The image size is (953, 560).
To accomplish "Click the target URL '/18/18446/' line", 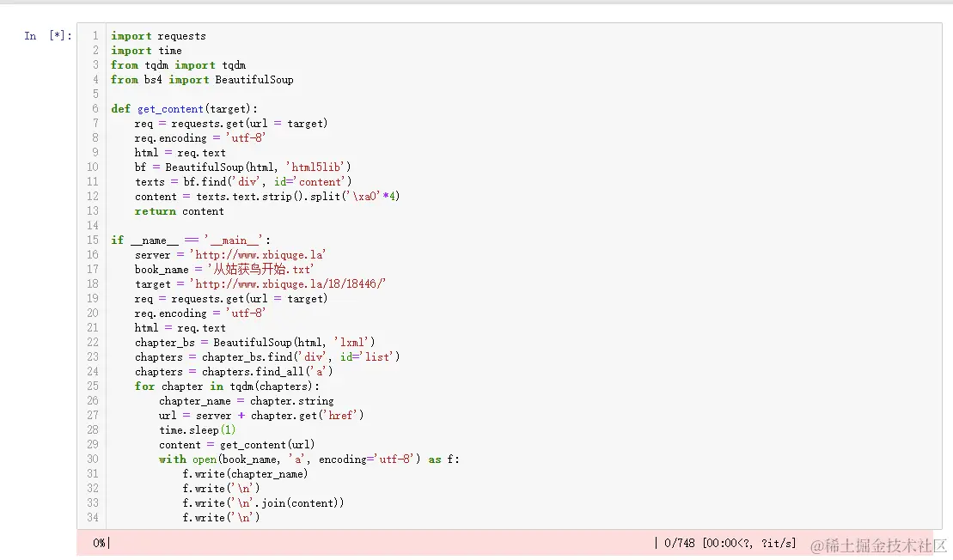I will [260, 283].
